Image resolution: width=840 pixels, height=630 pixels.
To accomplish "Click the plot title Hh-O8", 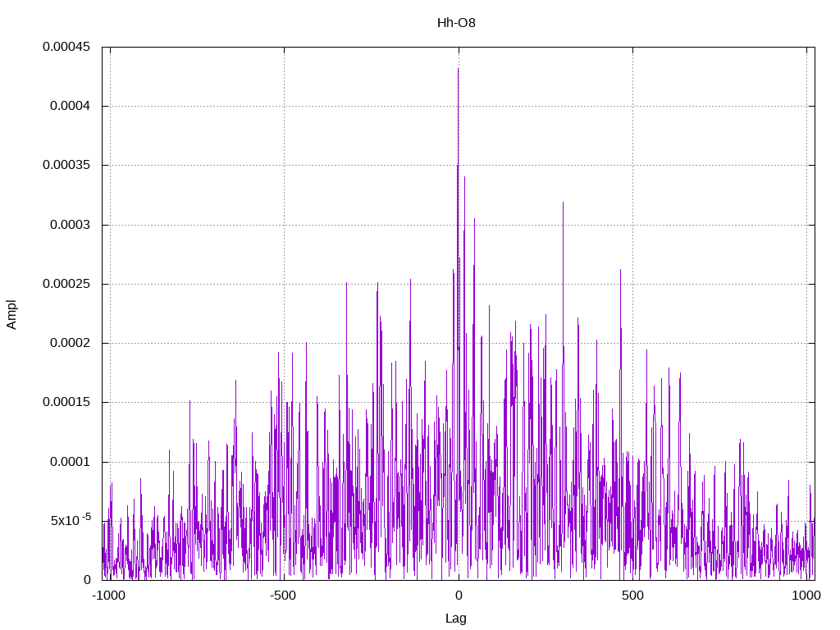I will tap(456, 23).
